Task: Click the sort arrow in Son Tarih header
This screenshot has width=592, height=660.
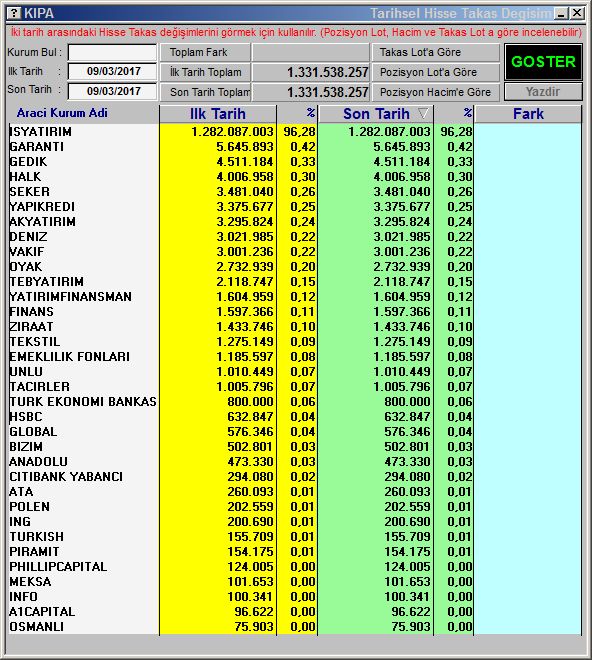Action: [x=424, y=113]
